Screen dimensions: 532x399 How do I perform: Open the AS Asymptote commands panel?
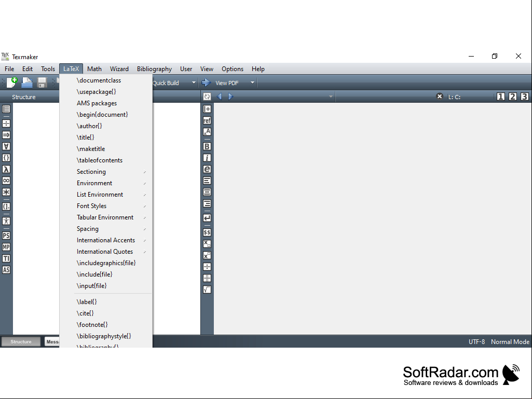tap(6, 270)
